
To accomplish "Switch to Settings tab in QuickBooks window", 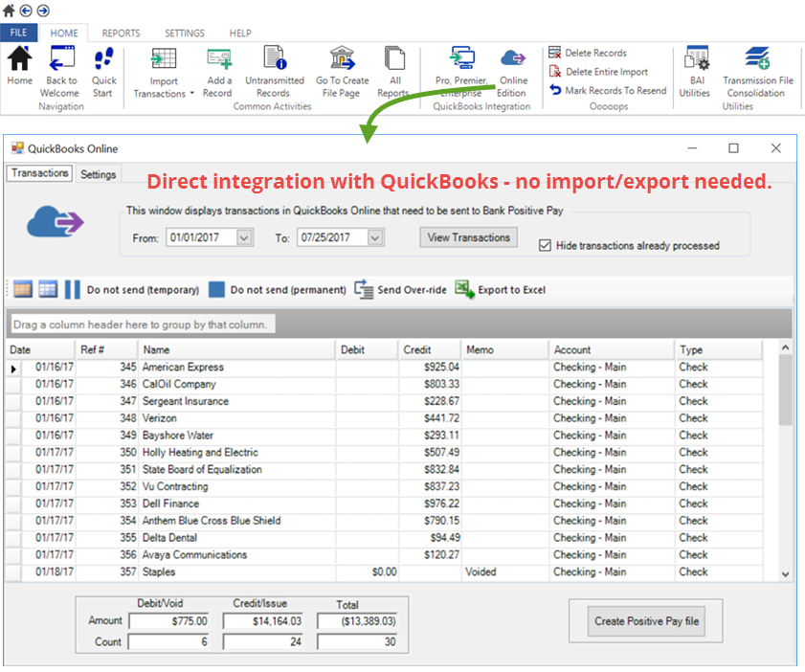I will point(98,174).
